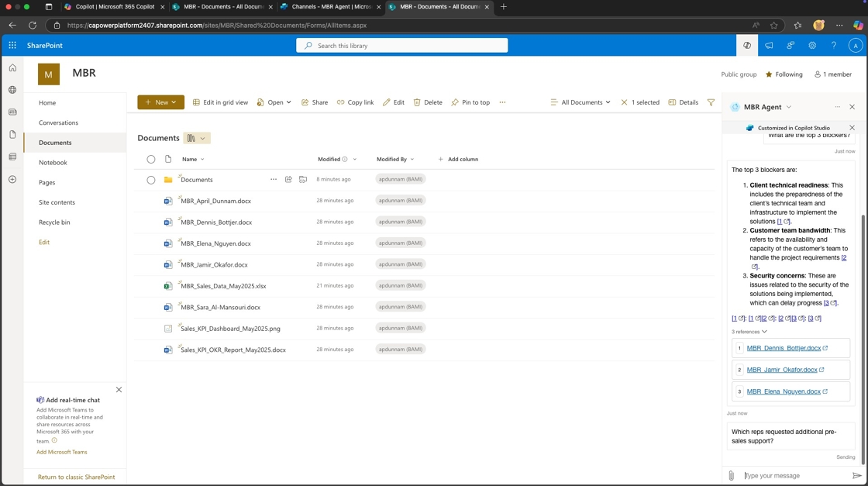Expand the All Documents view dropdown
This screenshot has width=868, height=486.
580,102
